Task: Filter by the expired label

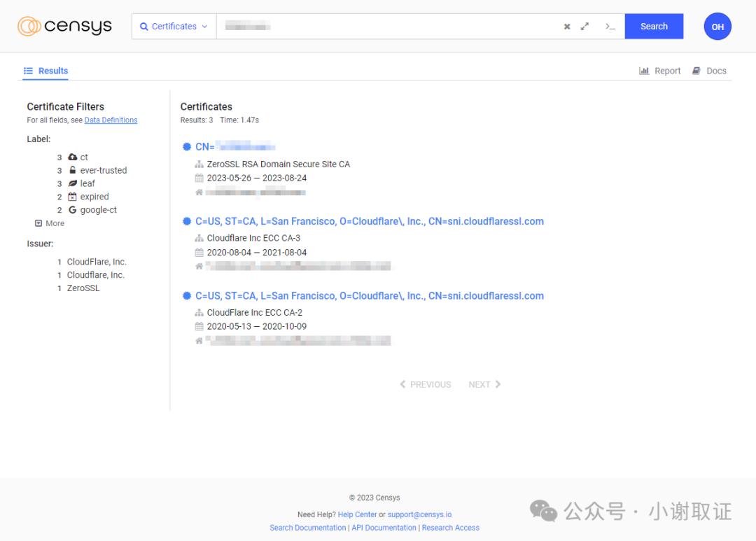Action: 94,197
